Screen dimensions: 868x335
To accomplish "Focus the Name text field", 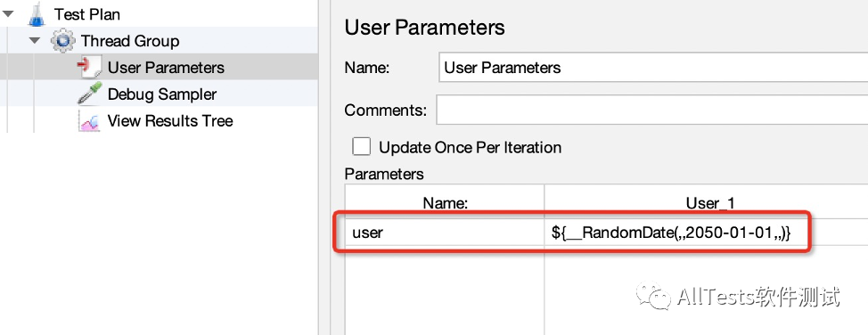I will click(653, 68).
